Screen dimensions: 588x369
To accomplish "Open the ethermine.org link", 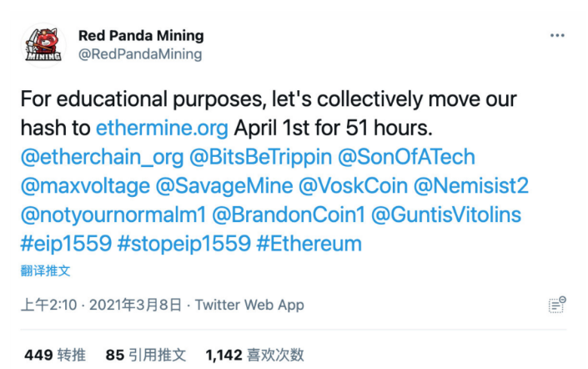I will coord(162,128).
